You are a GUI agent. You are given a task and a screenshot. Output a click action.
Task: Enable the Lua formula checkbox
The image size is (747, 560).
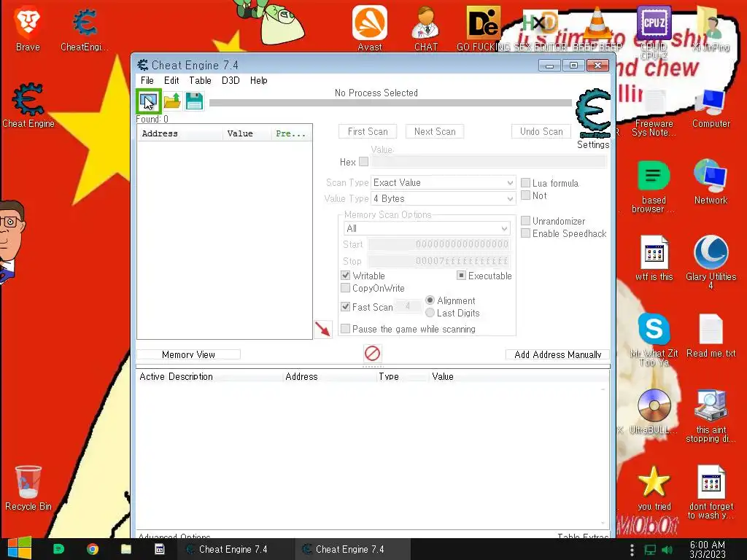click(525, 183)
